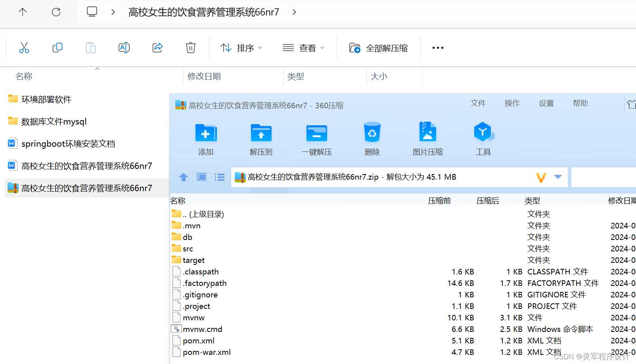This screenshot has width=636, height=364.
Task: Go up one level with blue arrow in 360压缩
Action: pos(183,177)
